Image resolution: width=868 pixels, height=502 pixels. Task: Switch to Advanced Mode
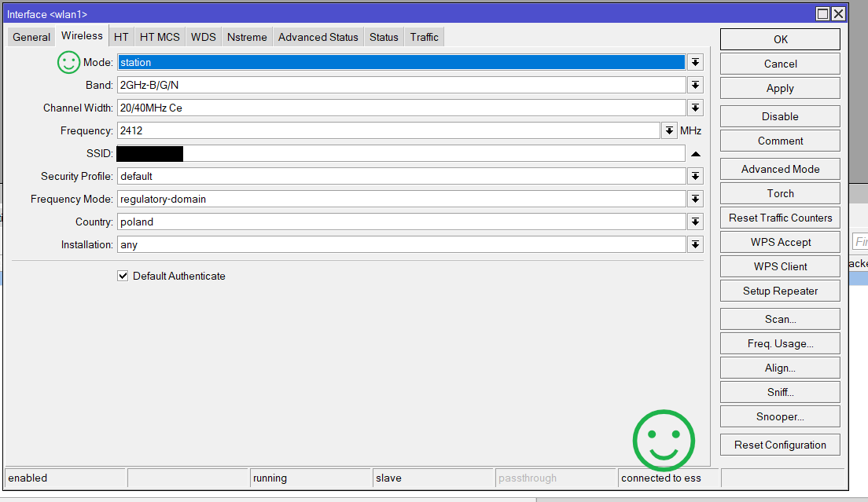780,169
